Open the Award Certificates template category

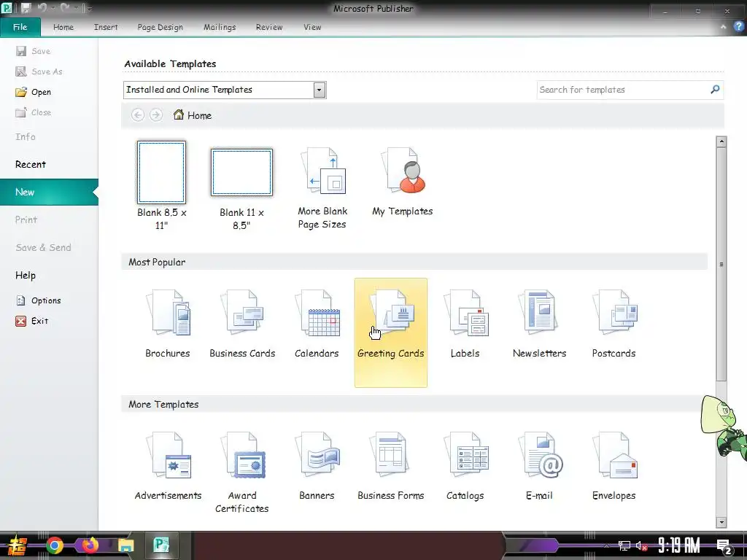(242, 472)
